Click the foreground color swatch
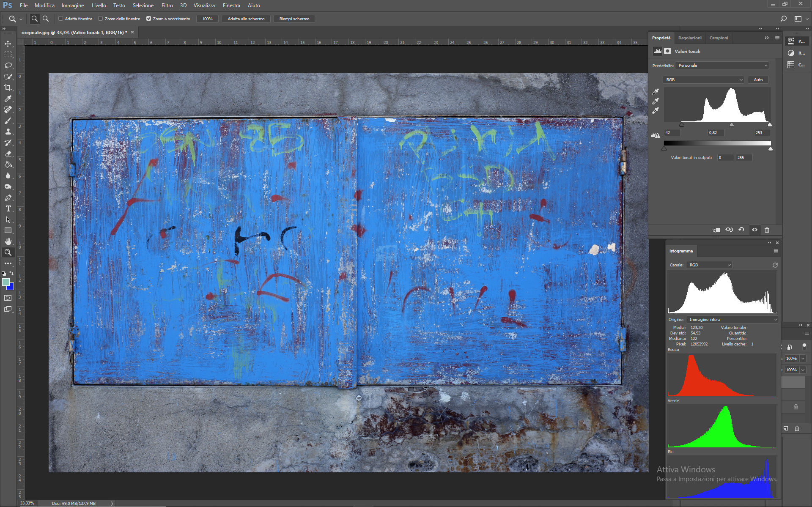This screenshot has height=507, width=812. point(6,282)
